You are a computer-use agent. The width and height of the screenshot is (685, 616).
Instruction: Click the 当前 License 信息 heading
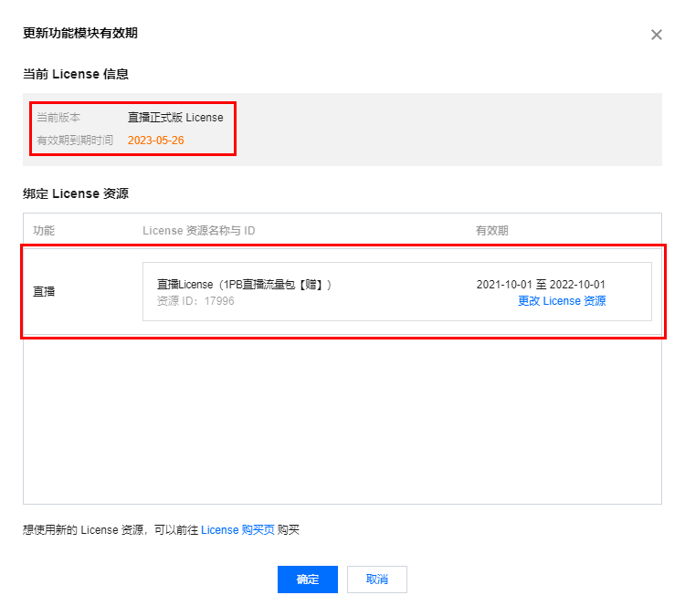[76, 74]
